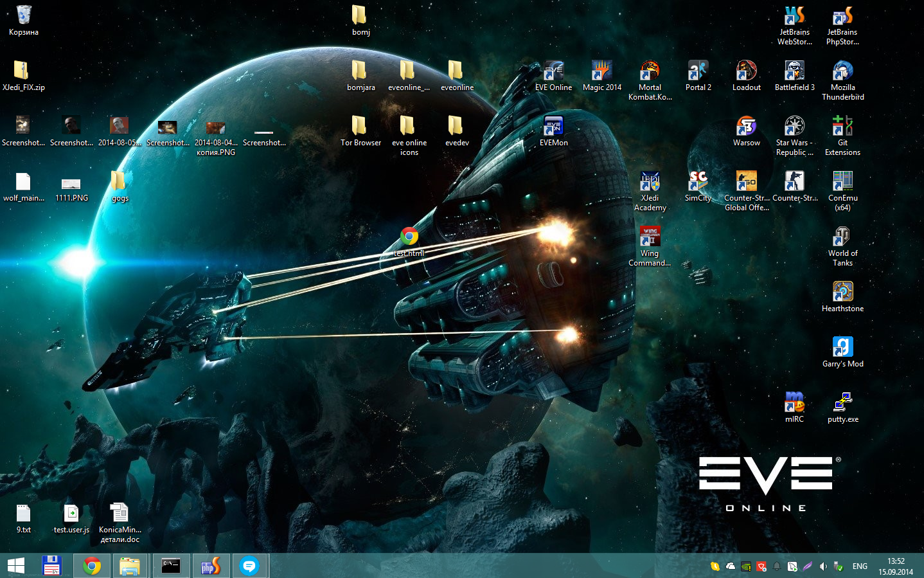Launch the blue floppy disk taskbar app
Screen dimensions: 924x578
tap(51, 566)
